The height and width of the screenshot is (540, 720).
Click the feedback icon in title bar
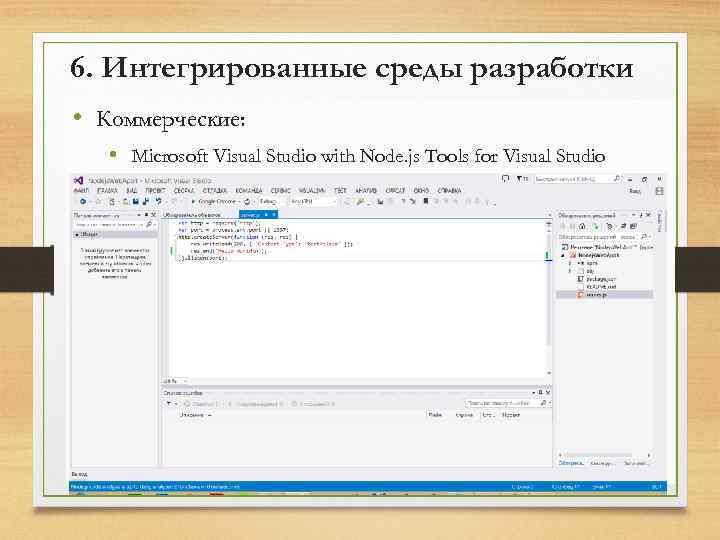pyautogui.click(x=506, y=179)
